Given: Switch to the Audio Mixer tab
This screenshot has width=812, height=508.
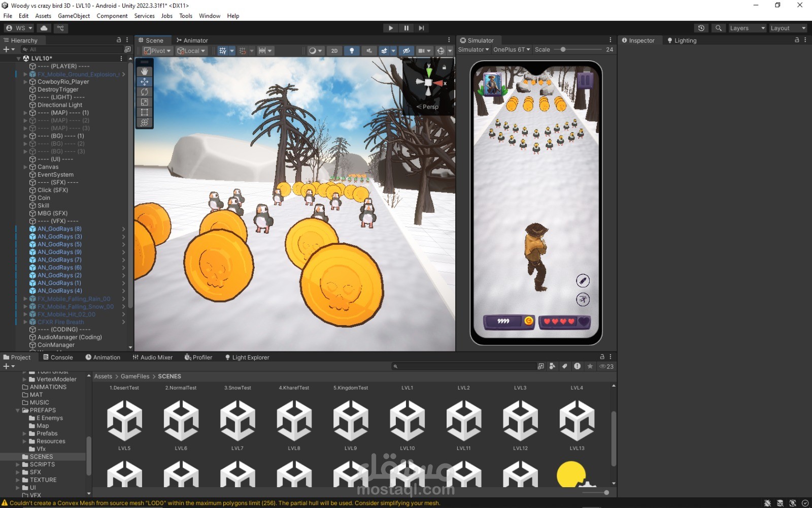Looking at the screenshot, I should tap(153, 357).
